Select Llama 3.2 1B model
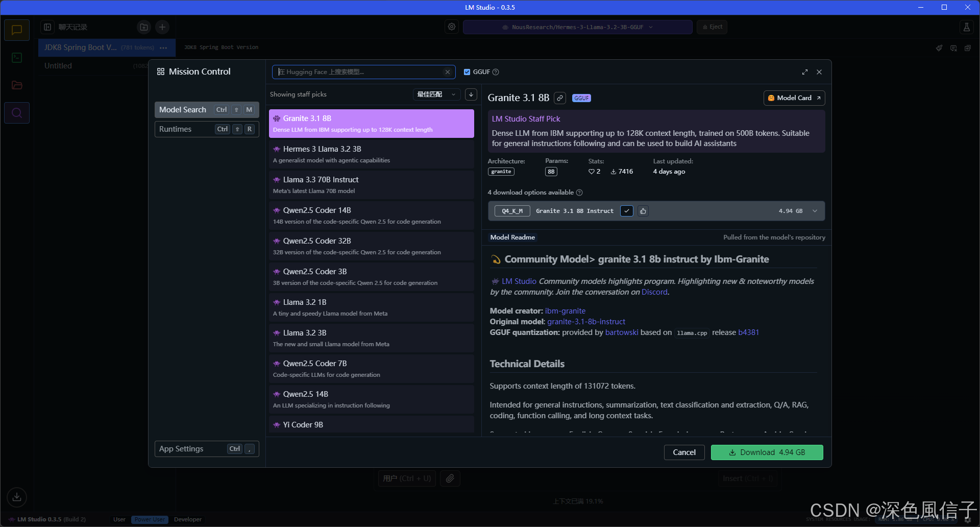980x527 pixels. pos(372,307)
